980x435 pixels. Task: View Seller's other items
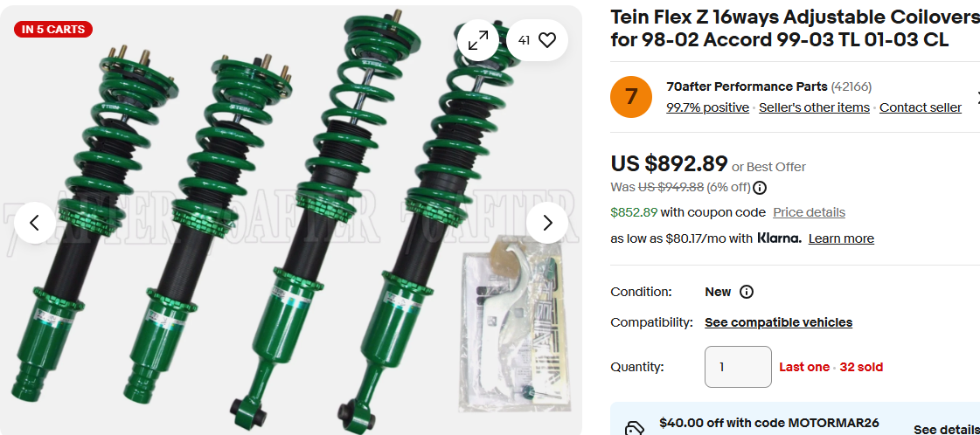point(815,107)
